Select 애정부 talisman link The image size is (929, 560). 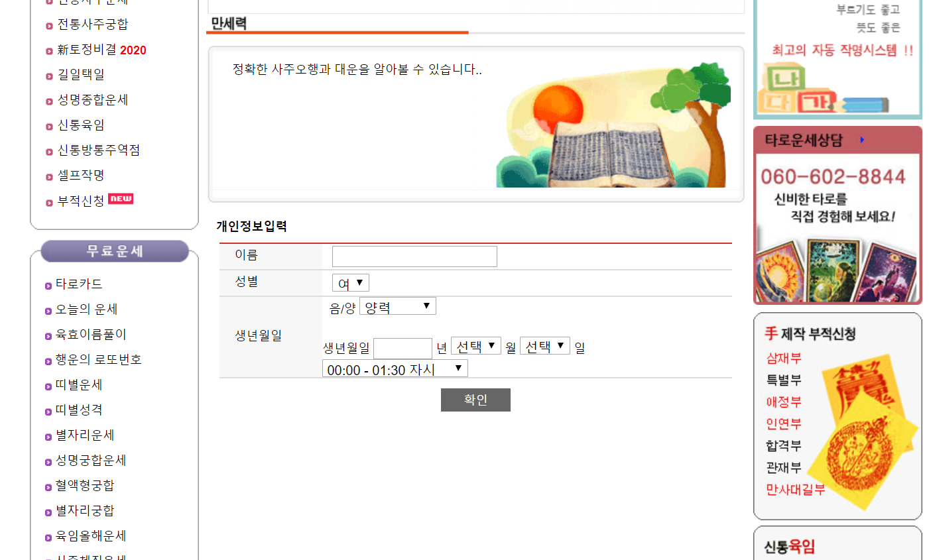pos(784,402)
